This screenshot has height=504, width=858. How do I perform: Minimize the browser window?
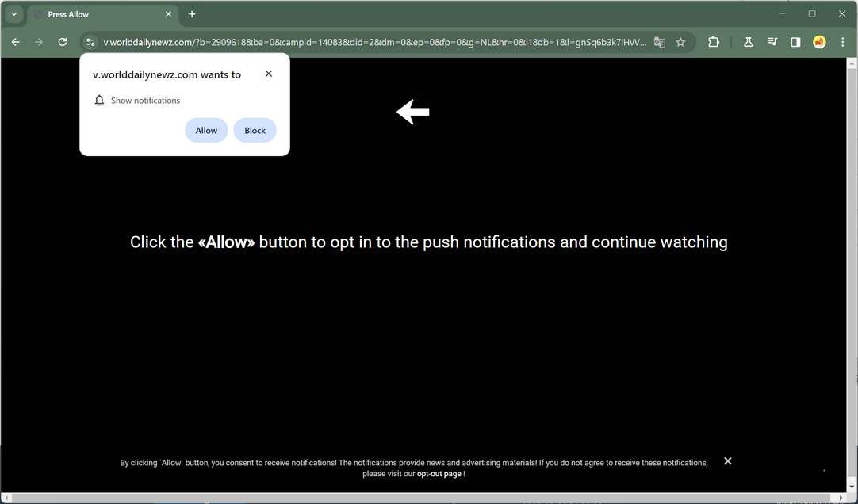point(783,14)
